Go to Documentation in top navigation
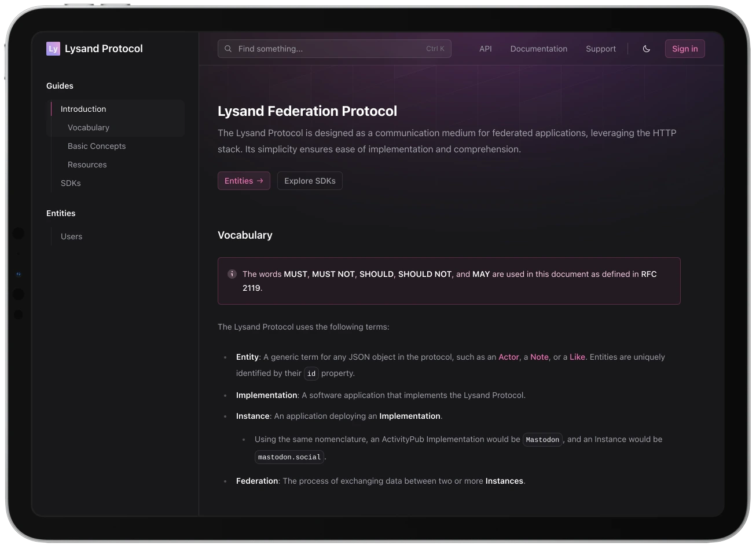The image size is (756, 548). (x=538, y=49)
